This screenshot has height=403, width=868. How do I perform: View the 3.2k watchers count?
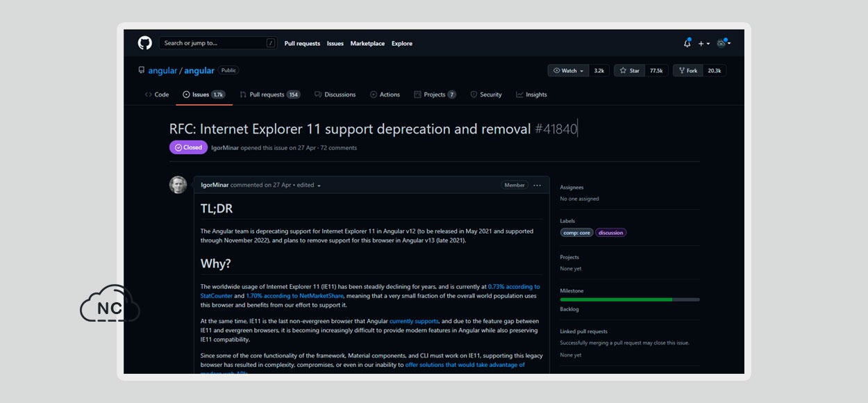point(599,71)
